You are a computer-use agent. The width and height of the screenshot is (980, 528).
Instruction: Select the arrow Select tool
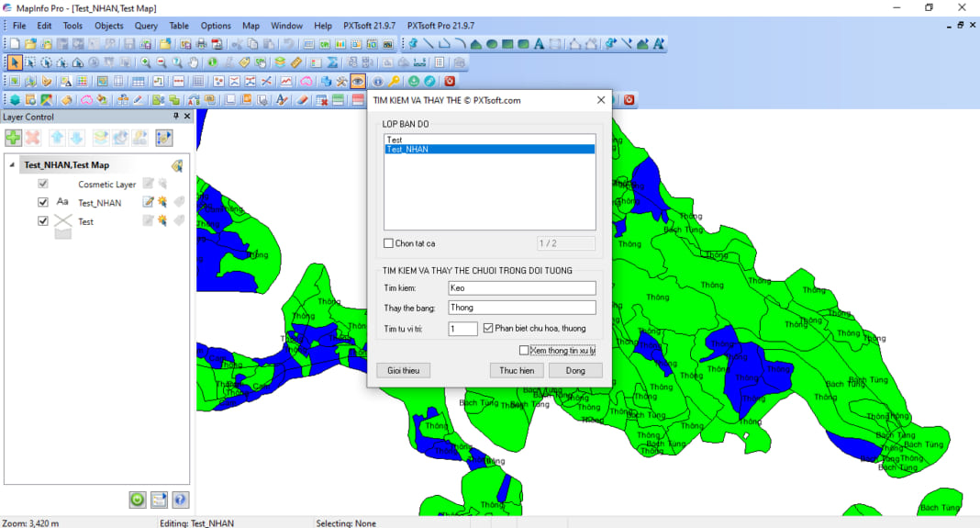click(x=15, y=62)
